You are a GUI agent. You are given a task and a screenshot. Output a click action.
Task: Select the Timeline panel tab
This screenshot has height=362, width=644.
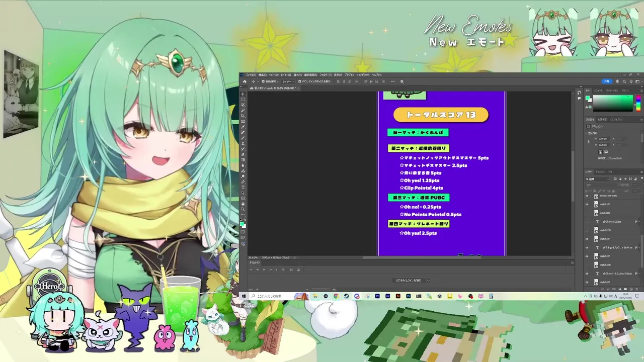[255, 262]
